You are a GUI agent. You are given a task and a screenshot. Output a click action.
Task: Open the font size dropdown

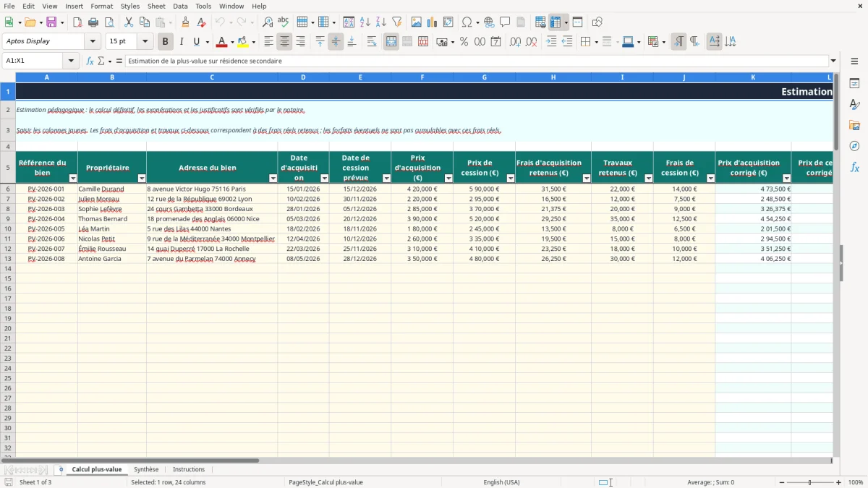145,42
